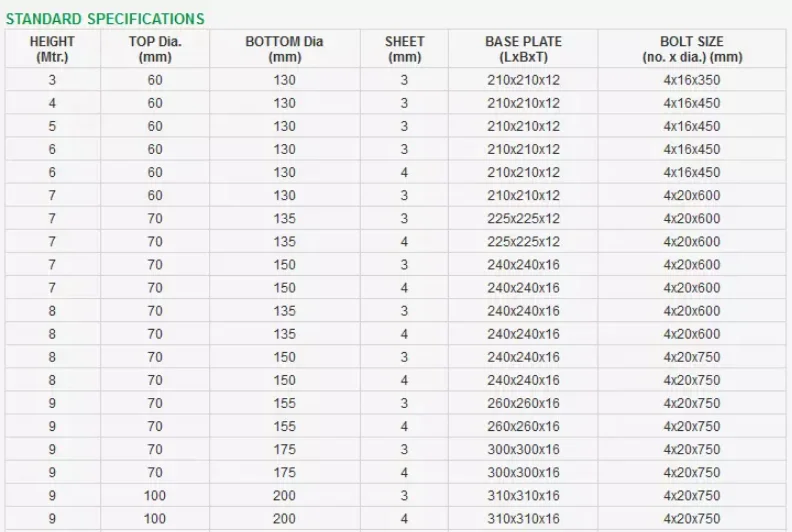
Task: Click the height cell of the 5 meter row
Action: (x=52, y=126)
